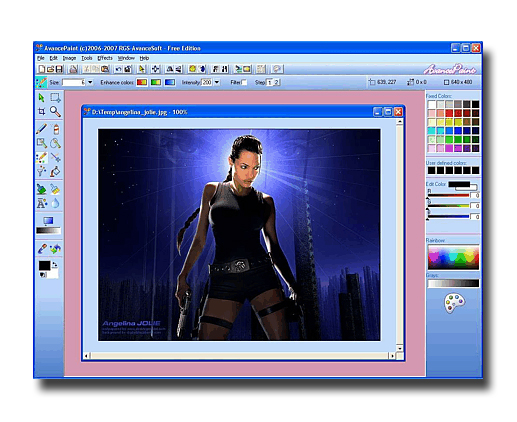Open the Tools menu
The width and height of the screenshot is (517, 422).
pos(87,58)
